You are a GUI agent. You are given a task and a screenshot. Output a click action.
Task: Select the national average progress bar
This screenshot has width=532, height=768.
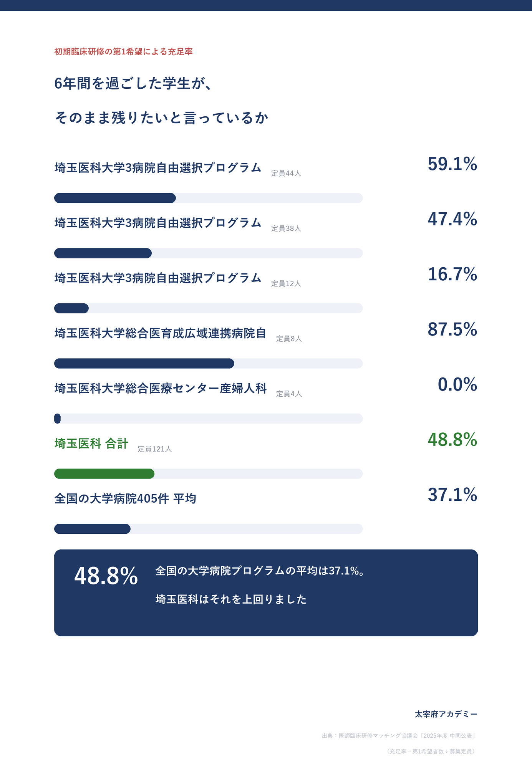coord(208,529)
